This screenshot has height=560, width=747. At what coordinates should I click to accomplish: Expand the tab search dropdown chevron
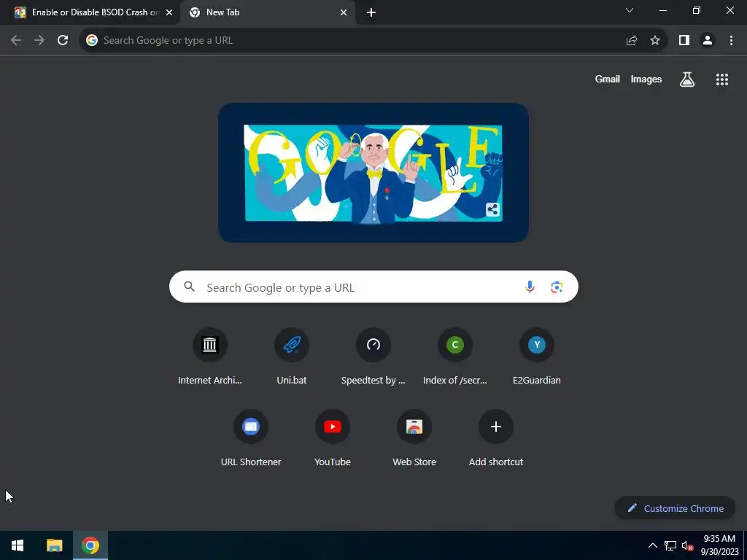pyautogui.click(x=630, y=10)
